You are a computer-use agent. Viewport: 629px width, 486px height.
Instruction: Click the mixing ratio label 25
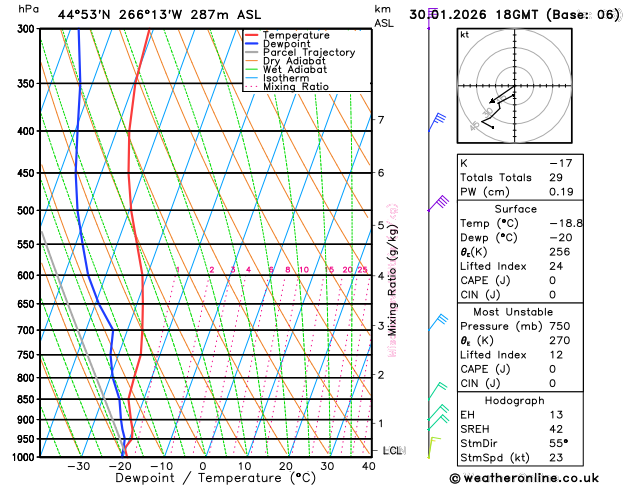[363, 269]
